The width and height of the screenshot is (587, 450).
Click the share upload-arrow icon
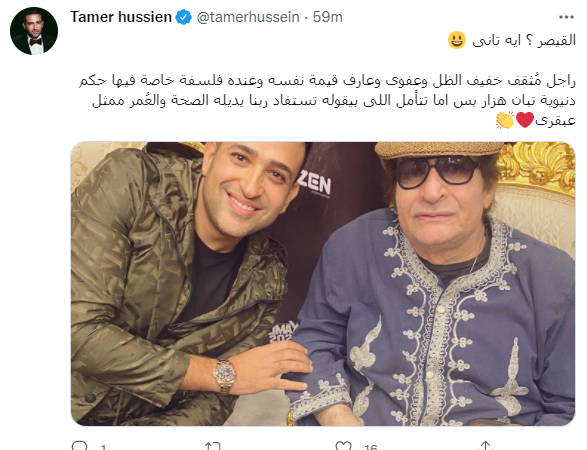[486, 446]
